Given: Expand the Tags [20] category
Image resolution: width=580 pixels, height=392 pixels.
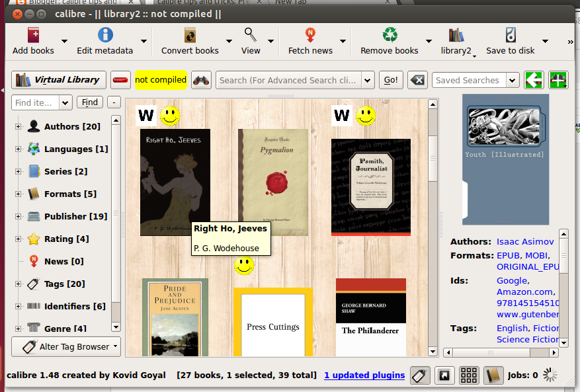Looking at the screenshot, I should click(x=18, y=284).
